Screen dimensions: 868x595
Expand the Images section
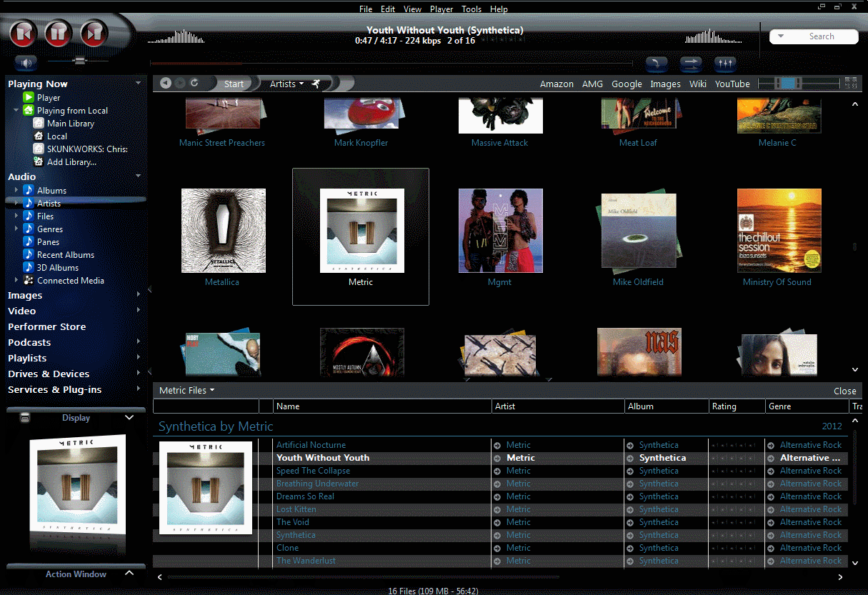[138, 296]
